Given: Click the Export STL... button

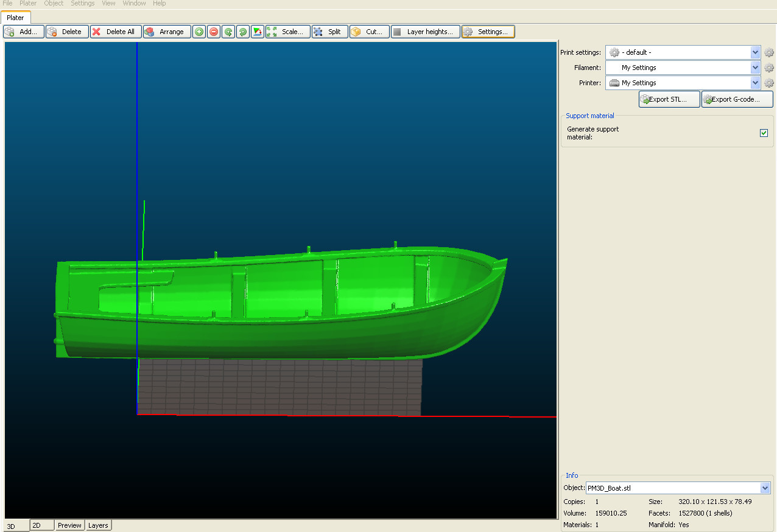Looking at the screenshot, I should click(669, 99).
